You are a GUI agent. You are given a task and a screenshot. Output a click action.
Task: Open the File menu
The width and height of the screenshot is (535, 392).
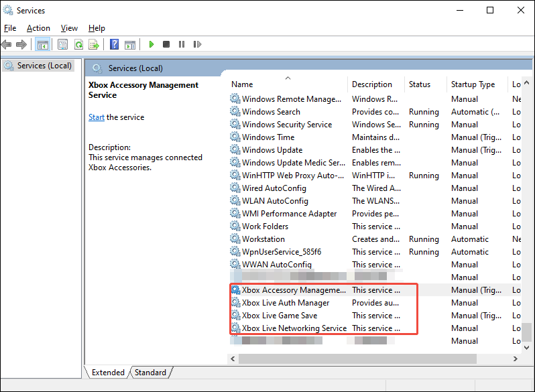coord(10,28)
